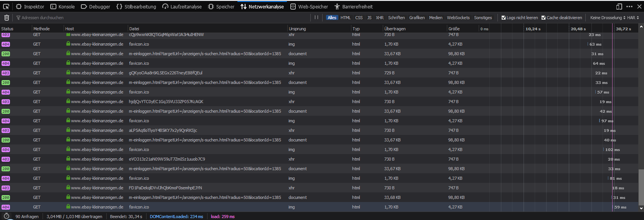
Task: Select the Netzwerkanalyse tab
Action: pos(262,7)
